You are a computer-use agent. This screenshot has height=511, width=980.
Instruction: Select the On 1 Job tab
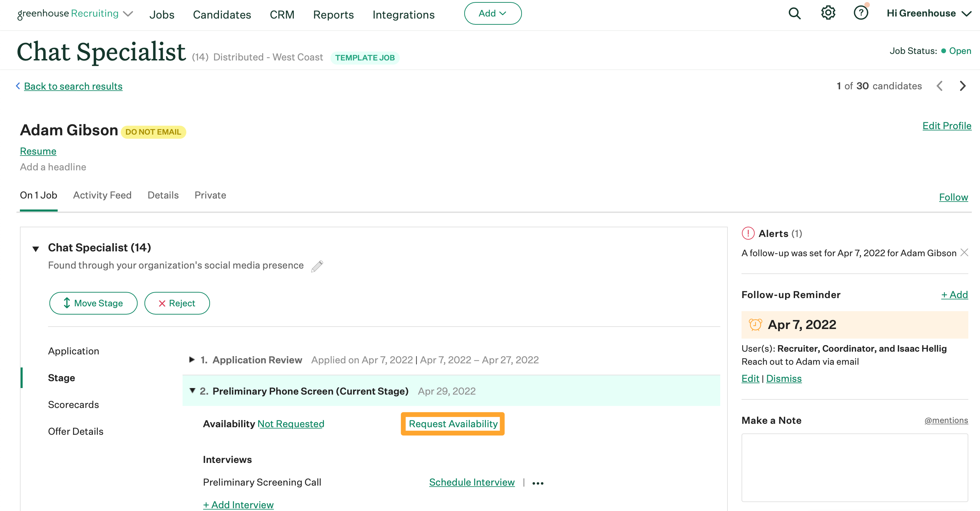coord(38,195)
